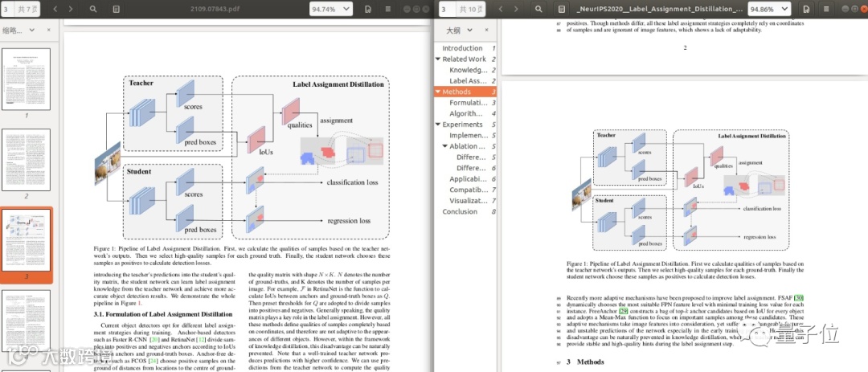The image size is (868, 372).
Task: Open 94.86% zoom dropdown
Action: coord(769,9)
